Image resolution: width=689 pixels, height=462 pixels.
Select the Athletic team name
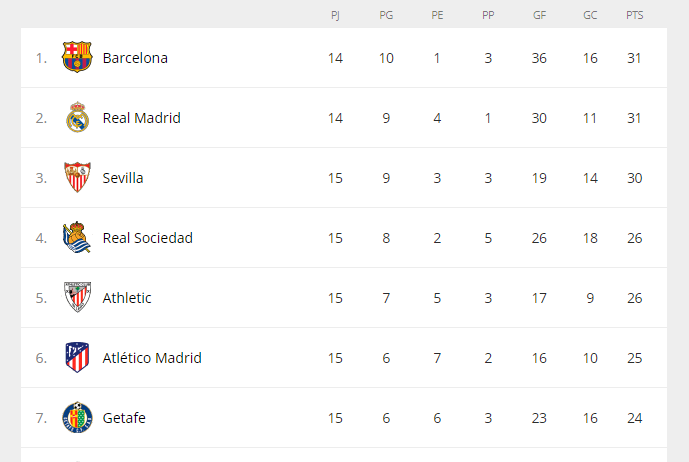tap(127, 298)
